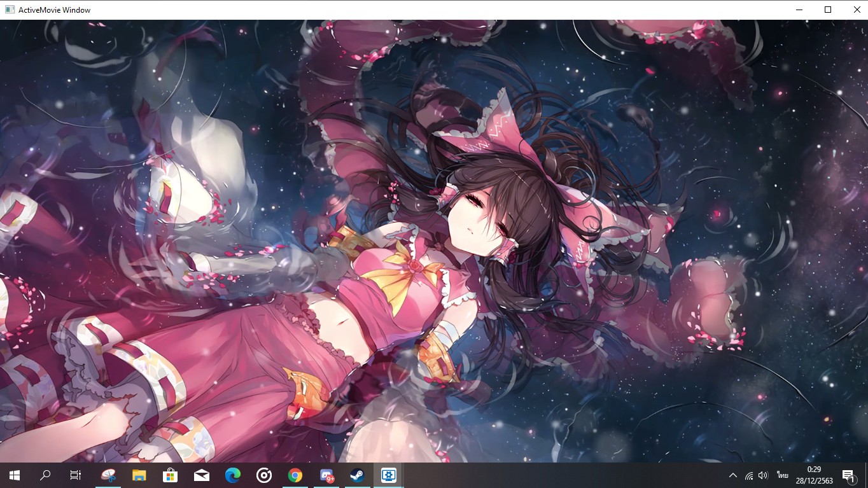This screenshot has height=488, width=868.
Task: Switch to Steam on the taskbar
Action: [357, 475]
